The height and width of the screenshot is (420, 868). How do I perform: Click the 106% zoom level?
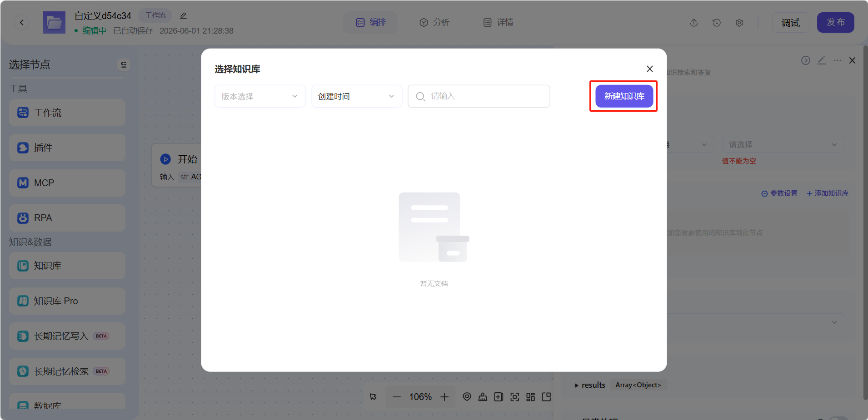pyautogui.click(x=420, y=397)
